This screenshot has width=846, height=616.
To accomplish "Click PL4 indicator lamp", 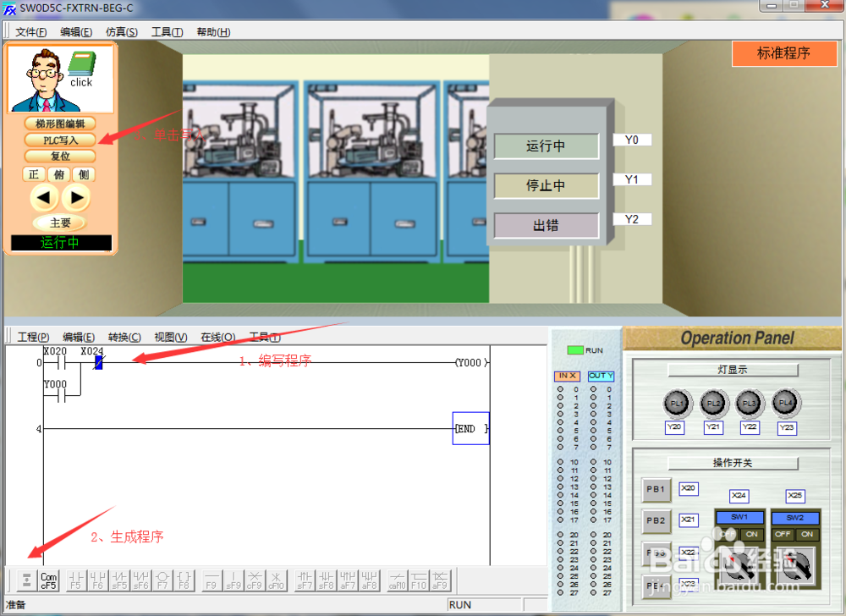I will point(786,403).
